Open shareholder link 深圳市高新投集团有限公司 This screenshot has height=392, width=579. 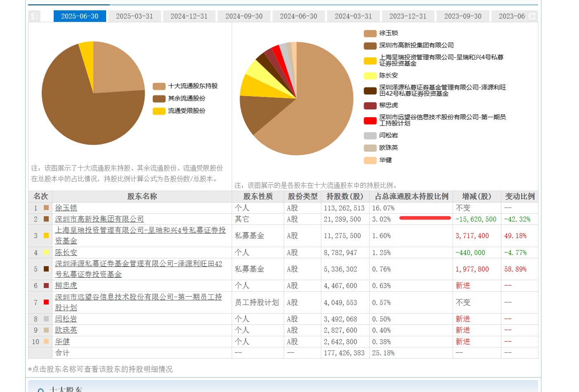[100, 219]
